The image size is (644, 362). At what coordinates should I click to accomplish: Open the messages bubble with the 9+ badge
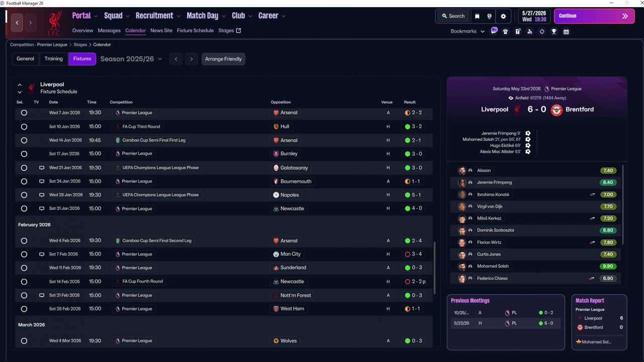tap(494, 31)
